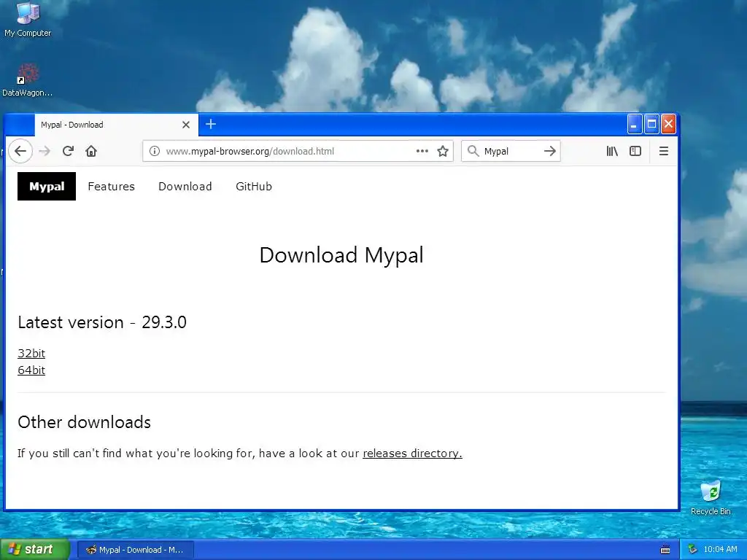Download the 32bit version
Viewport: 747px width, 560px height.
pyautogui.click(x=31, y=354)
